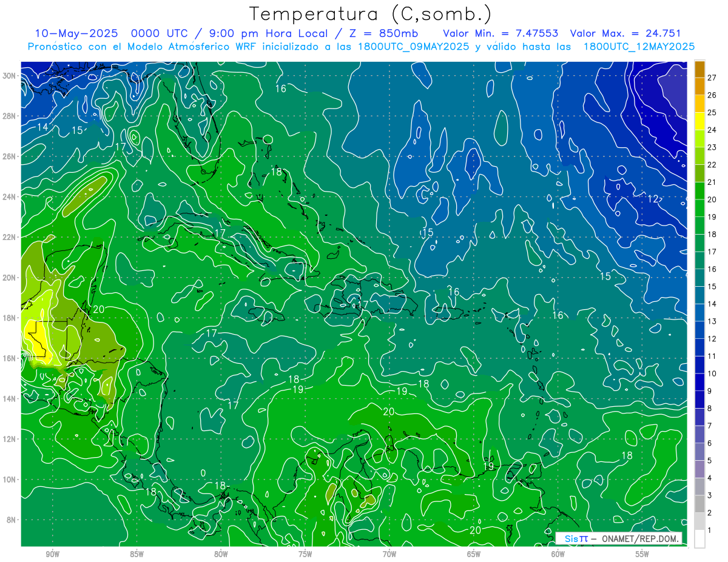Image resolution: width=728 pixels, height=562 pixels.
Task: Click the title "Temperatura (C,somb.)"
Action: [x=370, y=14]
